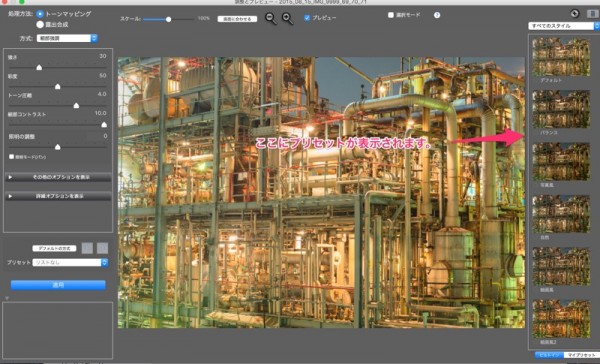This screenshot has width=600, height=364.
Task: Click the zoom out magnifier icon
Action: pos(271,18)
